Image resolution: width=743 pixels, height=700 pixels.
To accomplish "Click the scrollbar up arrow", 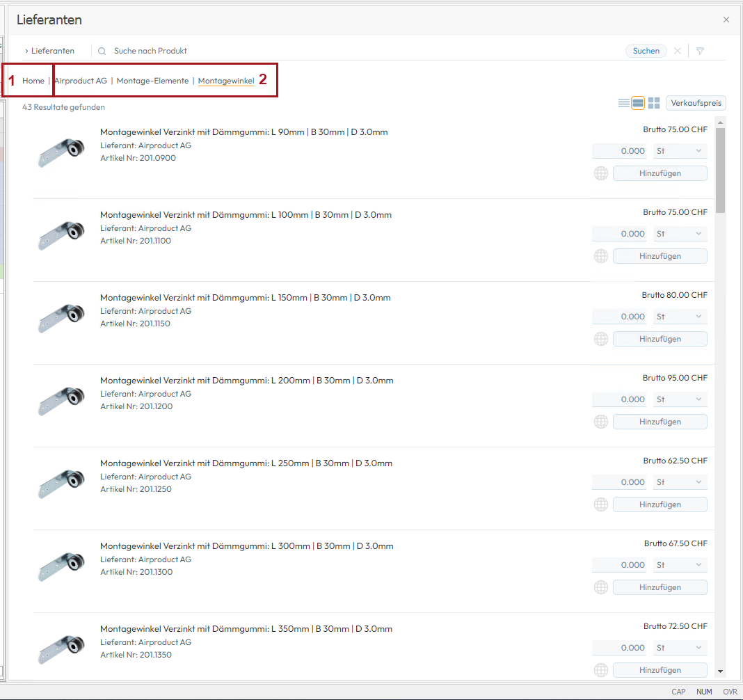I will 720,122.
